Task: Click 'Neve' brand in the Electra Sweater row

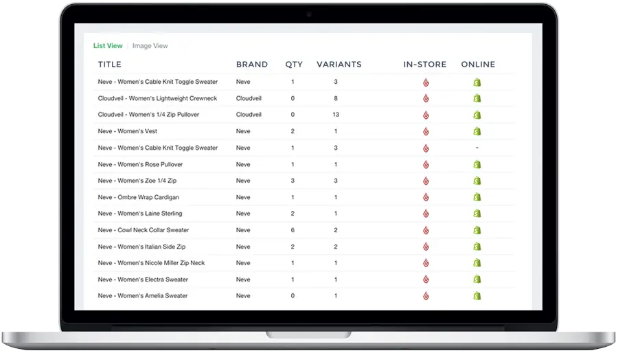Action: click(x=243, y=280)
